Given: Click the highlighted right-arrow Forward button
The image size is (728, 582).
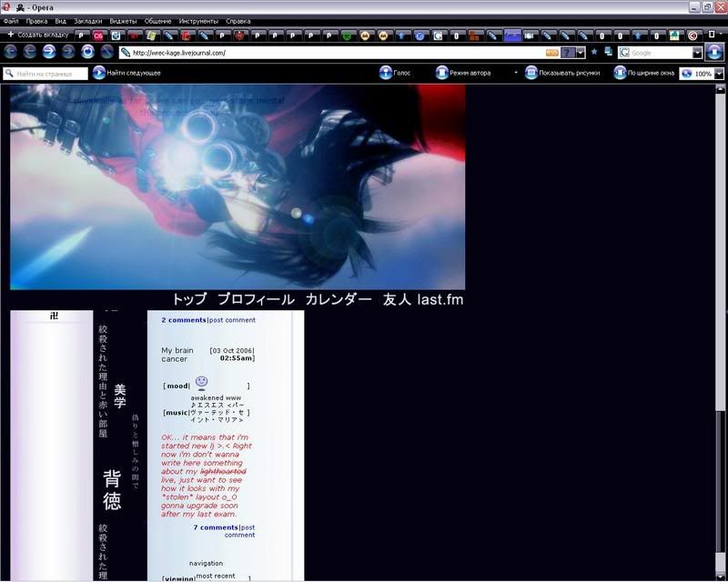Looking at the screenshot, I should [49, 52].
